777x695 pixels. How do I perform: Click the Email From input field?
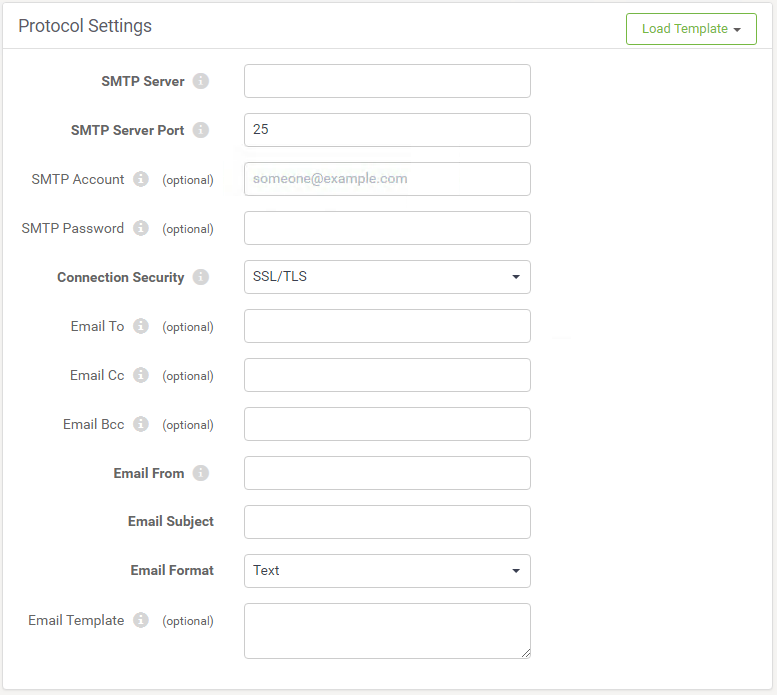pos(387,473)
